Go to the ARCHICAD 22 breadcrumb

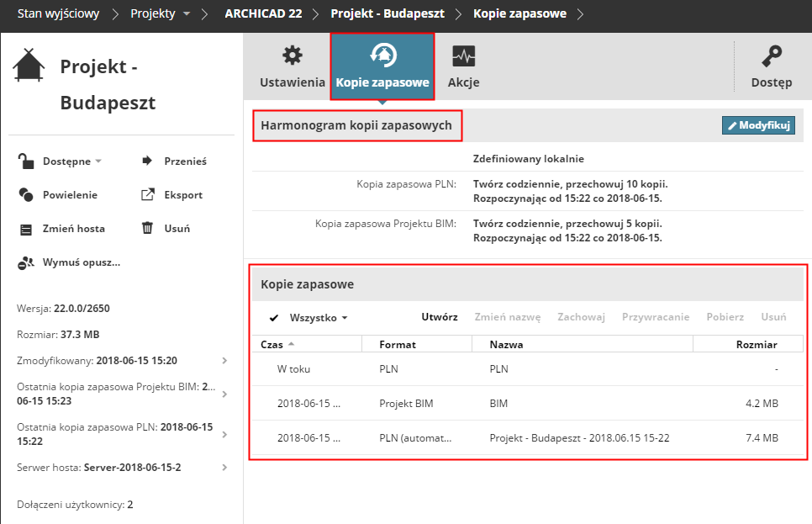tap(263, 13)
